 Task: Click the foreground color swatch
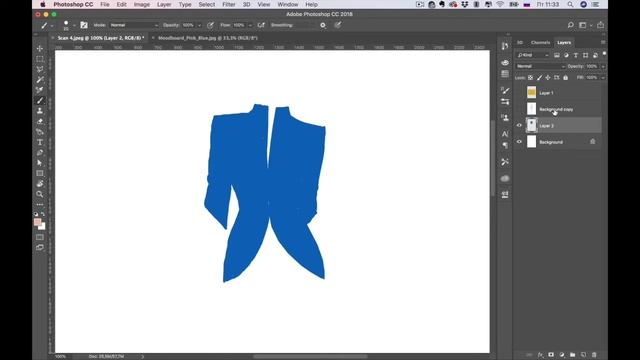coord(37,222)
